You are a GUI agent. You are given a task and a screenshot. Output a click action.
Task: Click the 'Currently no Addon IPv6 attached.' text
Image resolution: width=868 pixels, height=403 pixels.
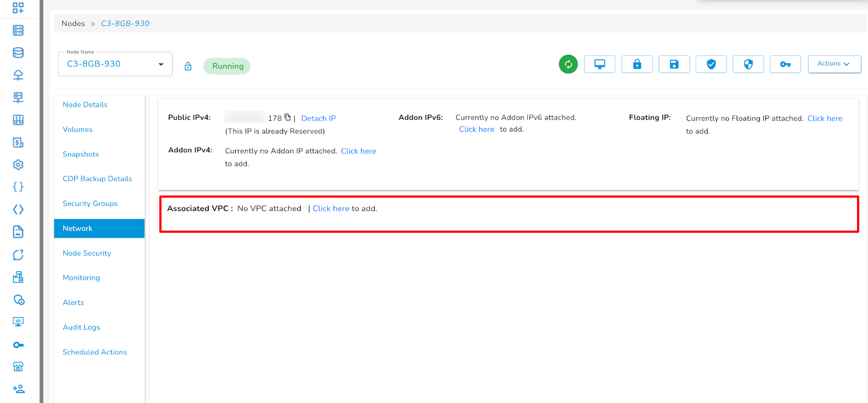[x=516, y=117]
